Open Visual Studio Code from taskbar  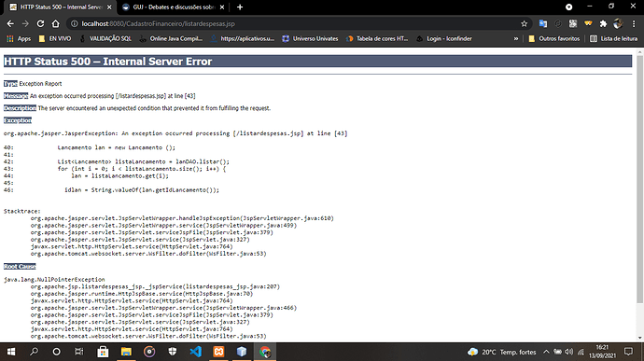pos(195,352)
